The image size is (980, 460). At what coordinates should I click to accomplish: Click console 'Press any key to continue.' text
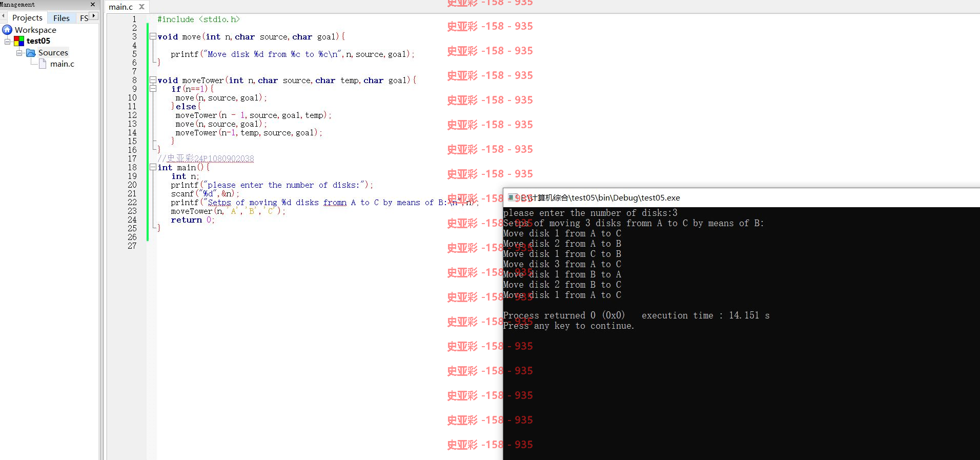[x=568, y=326]
